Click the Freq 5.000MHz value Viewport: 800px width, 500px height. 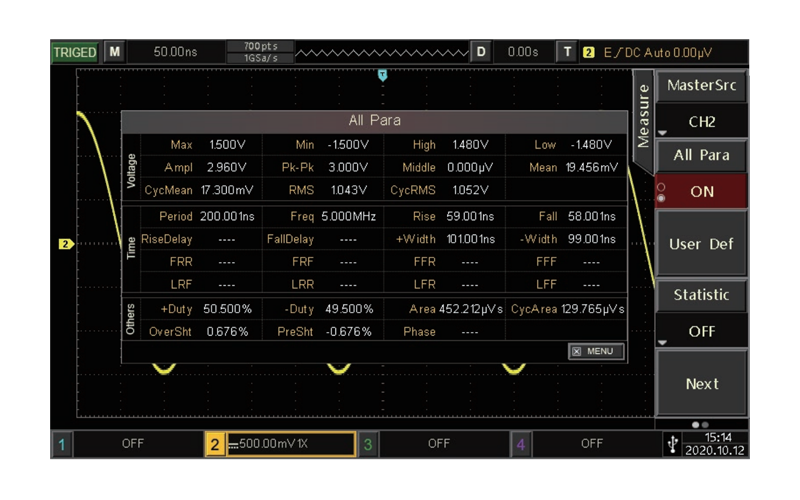(x=348, y=216)
